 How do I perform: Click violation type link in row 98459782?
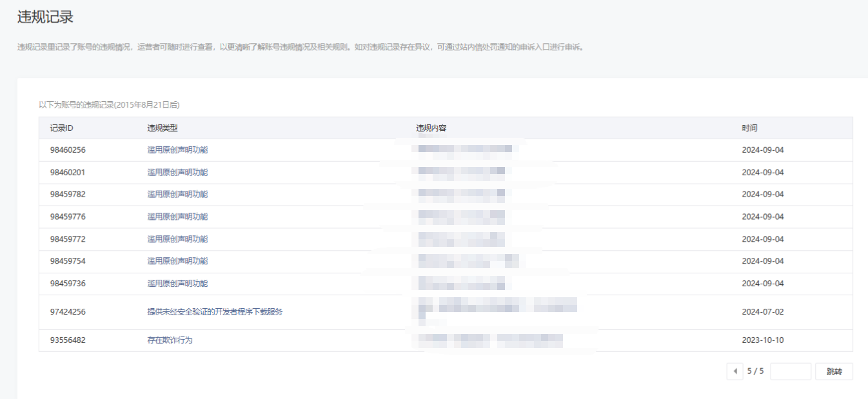177,195
